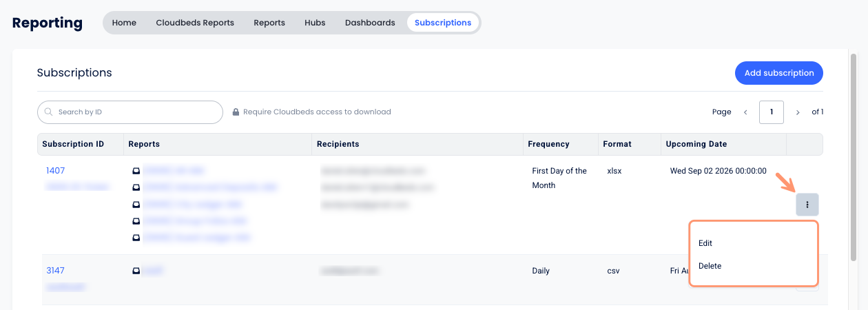This screenshot has height=310, width=868.
Task: Go to the previous page with the left chevron
Action: (x=745, y=112)
